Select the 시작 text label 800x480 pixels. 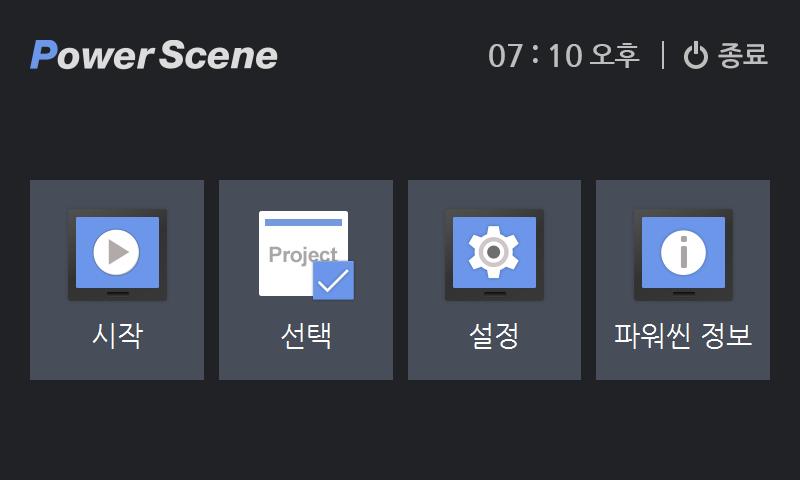[x=117, y=336]
